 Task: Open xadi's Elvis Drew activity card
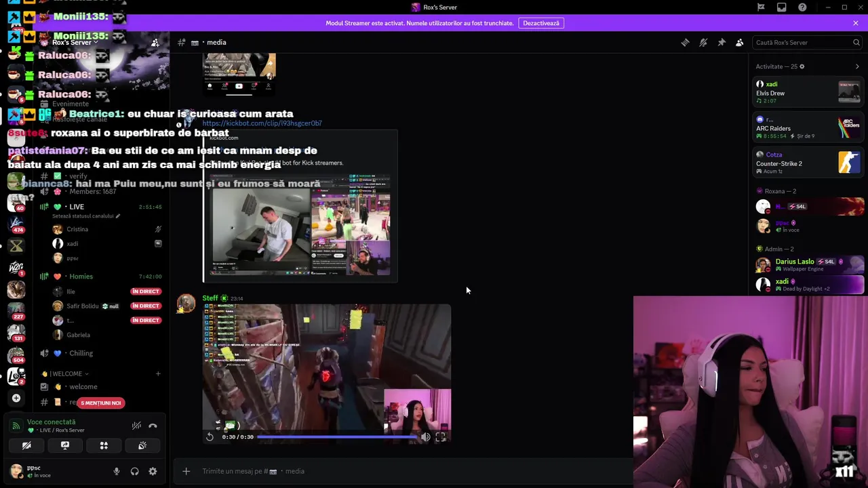point(808,92)
